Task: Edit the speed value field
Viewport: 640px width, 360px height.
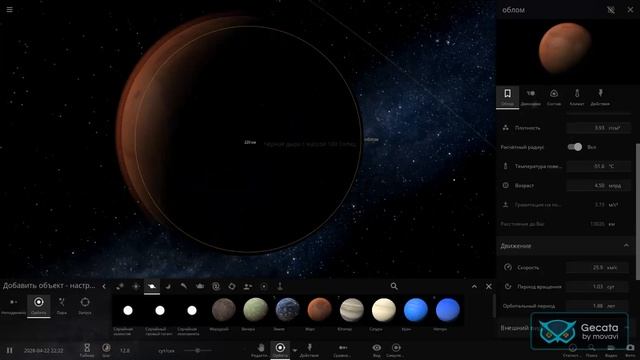Action: (x=599, y=267)
